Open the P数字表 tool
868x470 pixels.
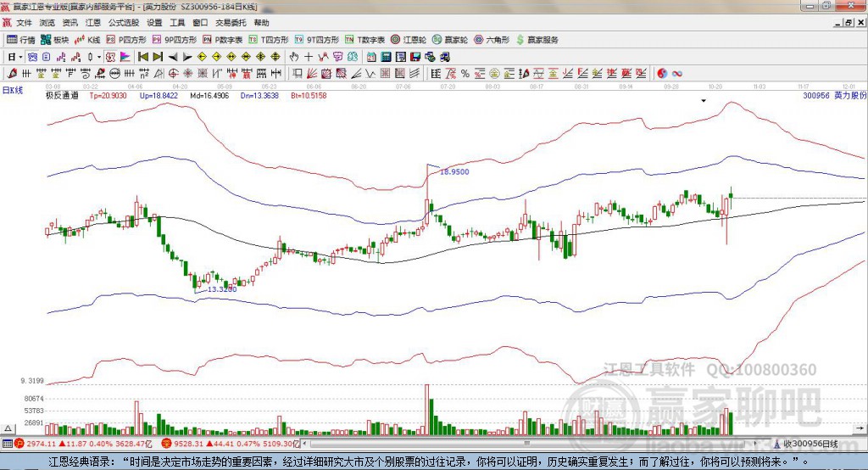[x=223, y=40]
